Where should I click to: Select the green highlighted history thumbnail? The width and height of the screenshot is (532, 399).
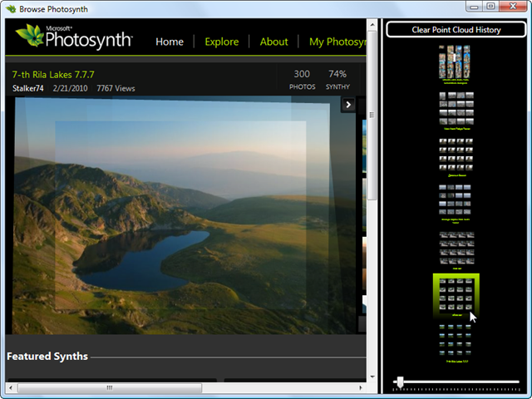(x=456, y=294)
